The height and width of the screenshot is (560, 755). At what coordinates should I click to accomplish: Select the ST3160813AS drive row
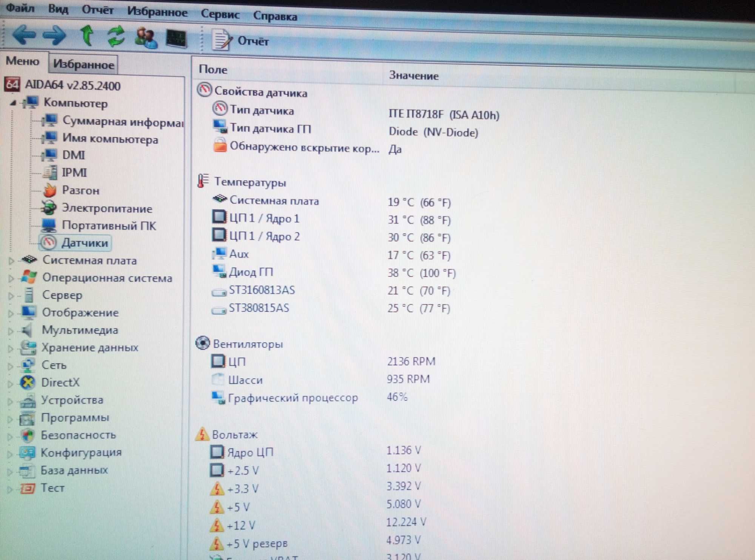pyautogui.click(x=331, y=290)
